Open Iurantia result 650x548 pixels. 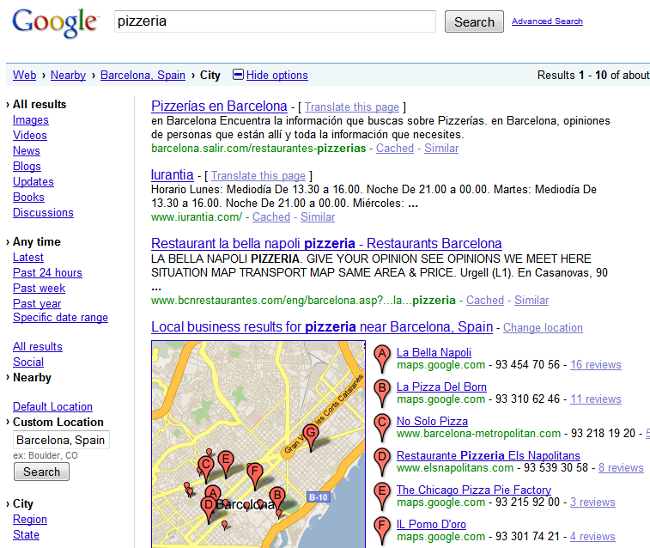coord(172,175)
